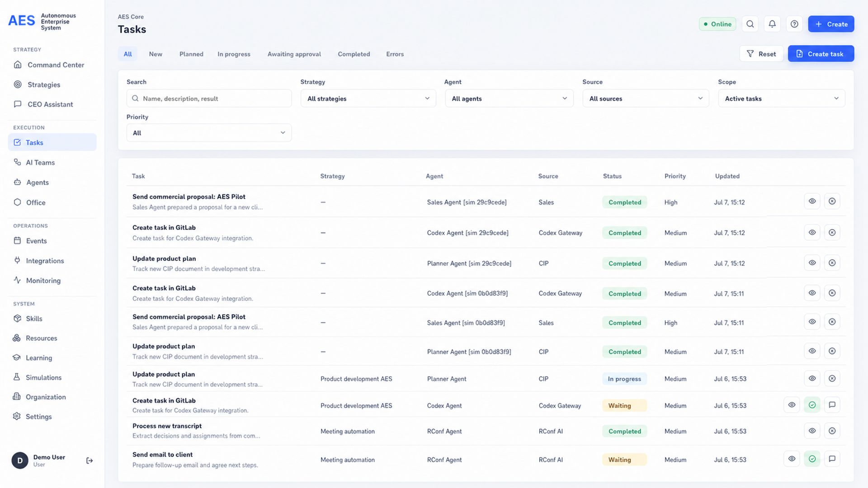This screenshot has height=488, width=868.
Task: Open AI Teams section
Action: (x=52, y=162)
